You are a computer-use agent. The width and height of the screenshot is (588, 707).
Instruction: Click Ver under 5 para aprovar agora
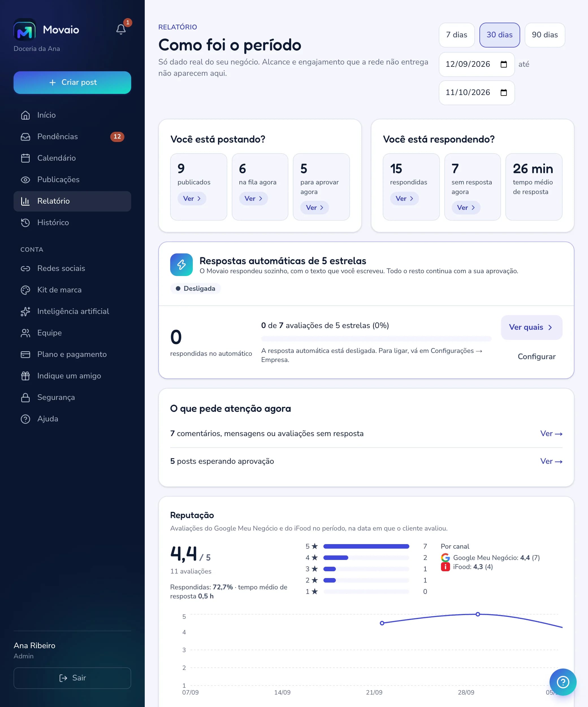pyautogui.click(x=315, y=208)
